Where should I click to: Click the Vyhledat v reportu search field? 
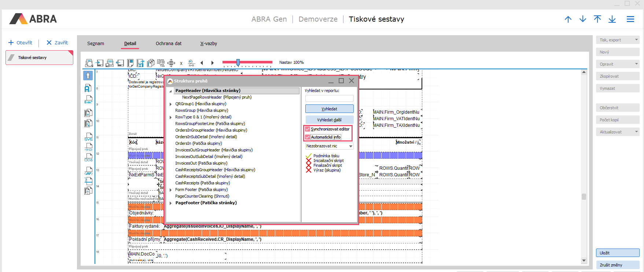(330, 98)
